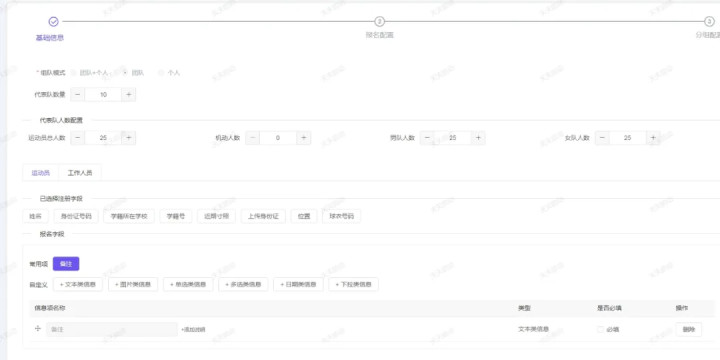Decrease 男队人数 with minus button
The height and width of the screenshot is (360, 720).
427,138
